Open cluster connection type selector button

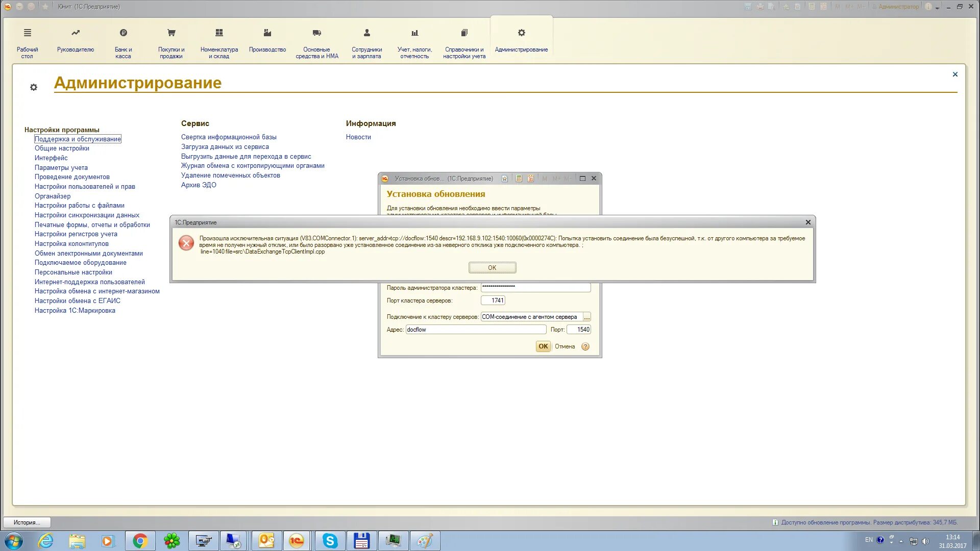[x=586, y=317]
